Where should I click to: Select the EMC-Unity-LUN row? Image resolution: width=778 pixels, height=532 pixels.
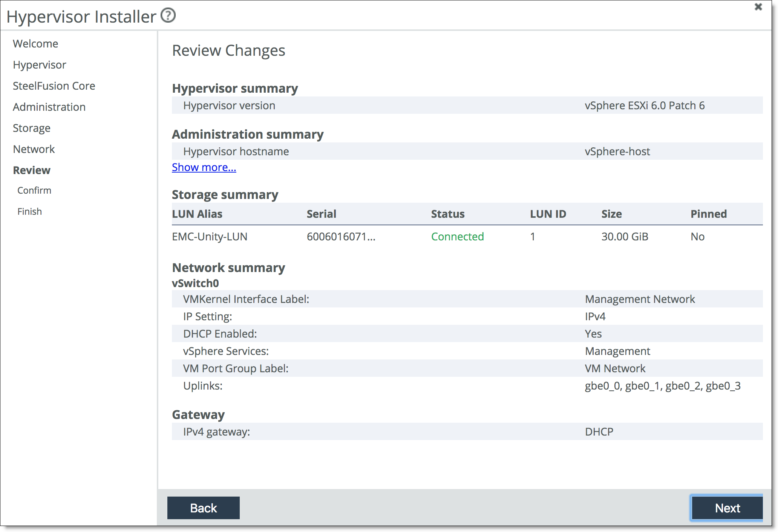pyautogui.click(x=210, y=237)
